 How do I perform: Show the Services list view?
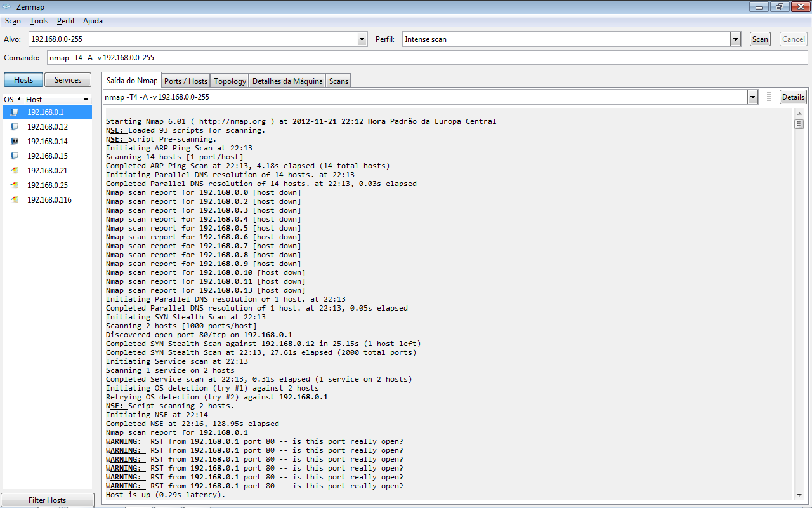tap(68, 80)
